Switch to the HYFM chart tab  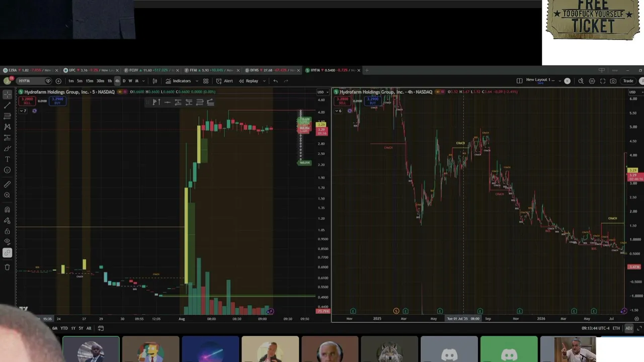(x=333, y=70)
